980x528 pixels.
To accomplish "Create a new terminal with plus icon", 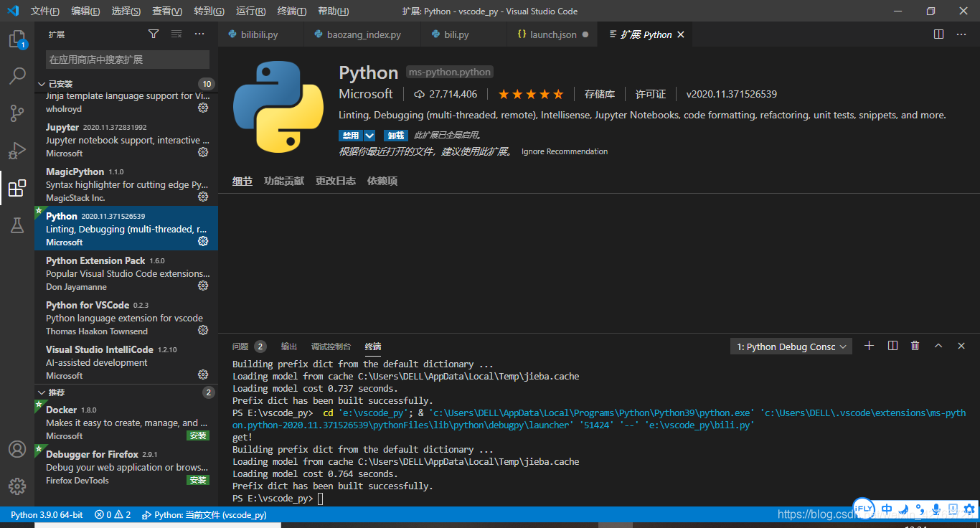I will pos(870,346).
